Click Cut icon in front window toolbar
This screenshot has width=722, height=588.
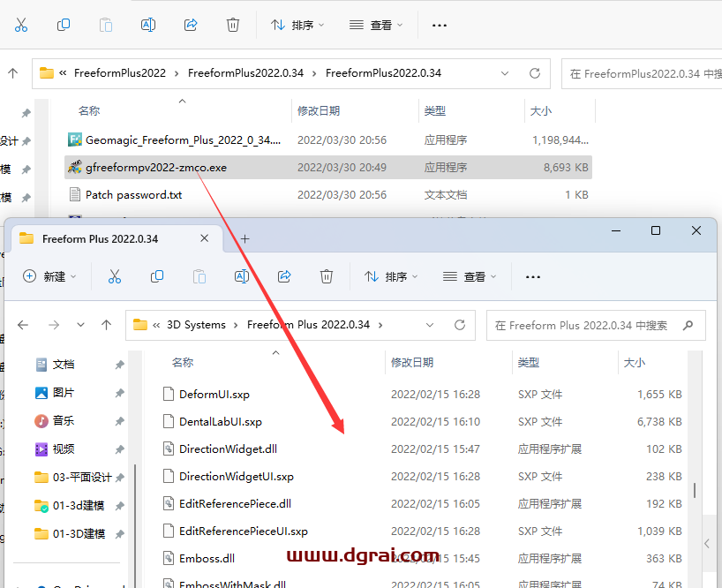(115, 276)
